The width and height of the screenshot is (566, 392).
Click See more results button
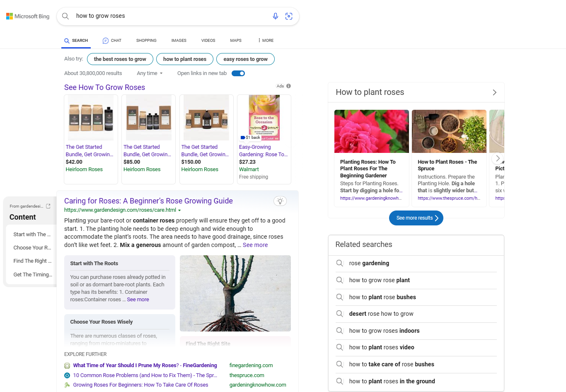[416, 218]
